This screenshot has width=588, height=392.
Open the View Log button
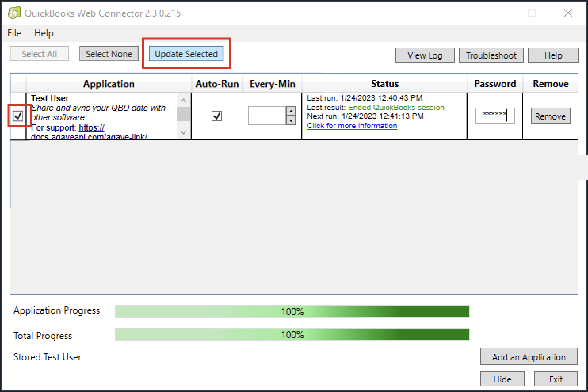(425, 55)
